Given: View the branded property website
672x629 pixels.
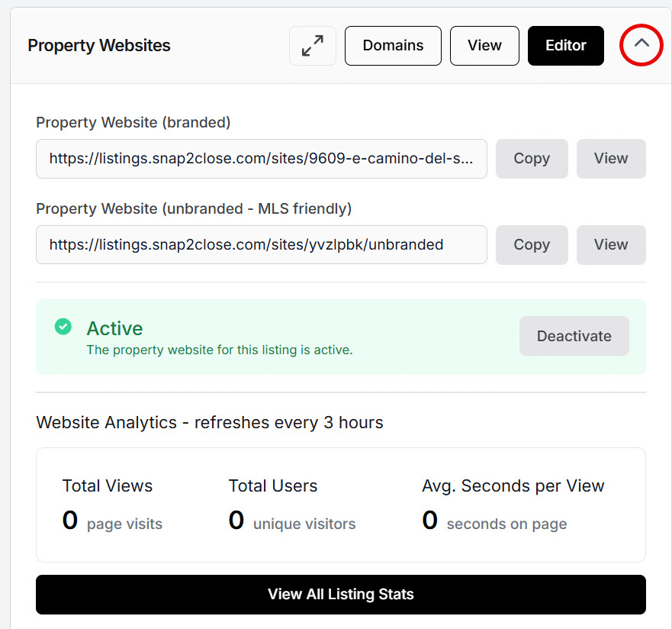Looking at the screenshot, I should 610,159.
